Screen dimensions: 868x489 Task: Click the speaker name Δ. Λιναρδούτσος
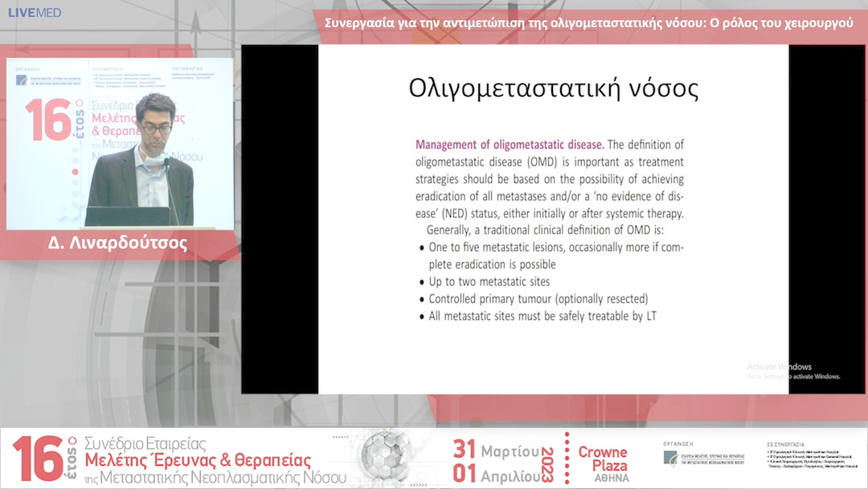point(121,244)
